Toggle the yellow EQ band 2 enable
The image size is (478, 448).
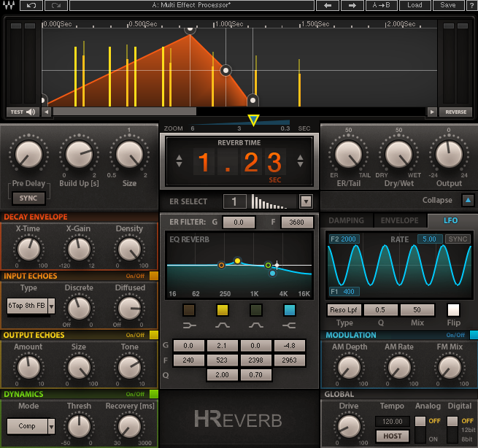pos(223,310)
